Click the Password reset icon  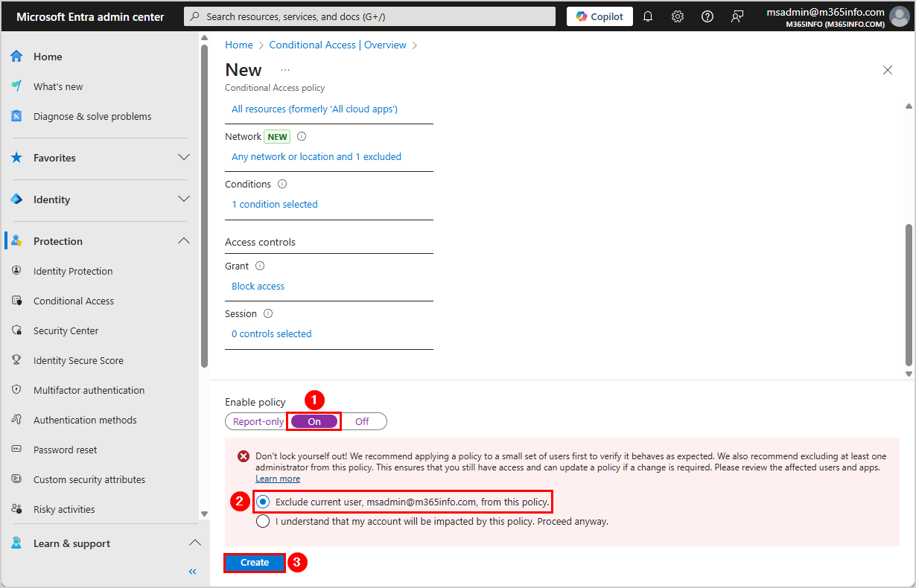[x=16, y=450]
